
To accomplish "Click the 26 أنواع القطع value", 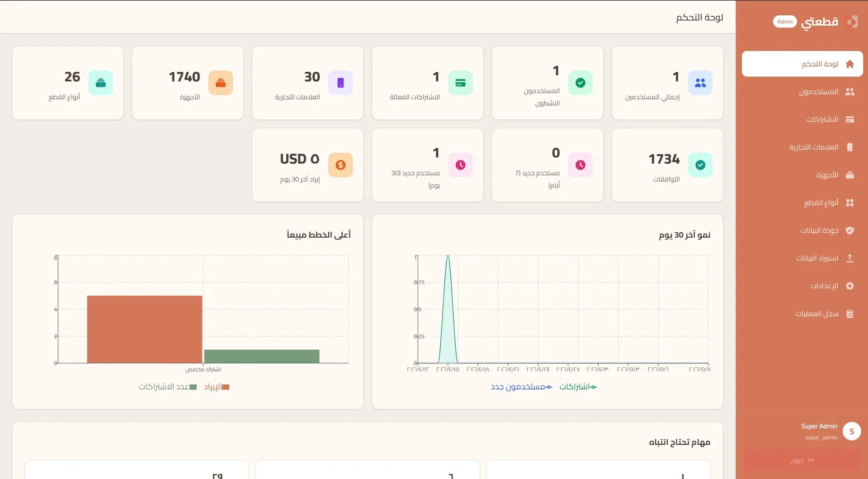I will pos(72,77).
